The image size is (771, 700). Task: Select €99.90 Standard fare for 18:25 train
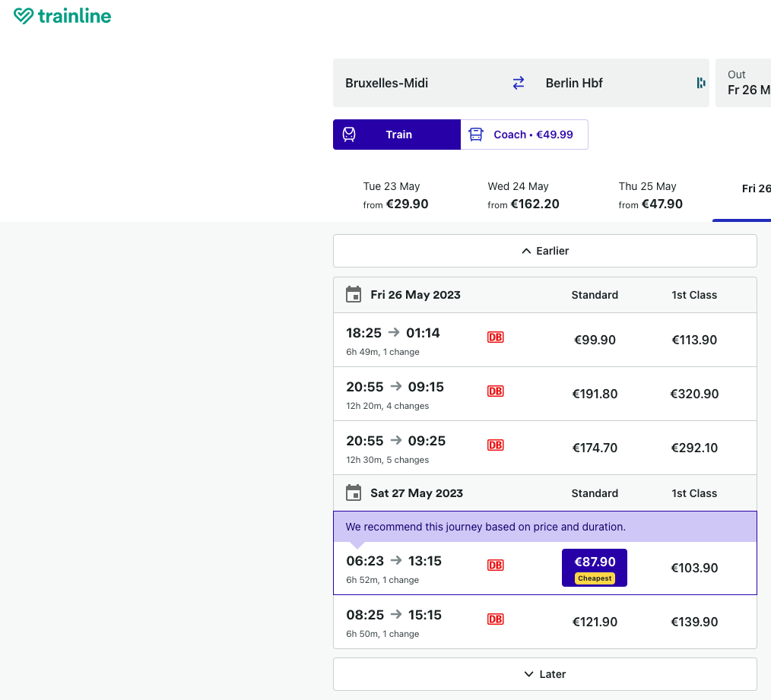[595, 340]
